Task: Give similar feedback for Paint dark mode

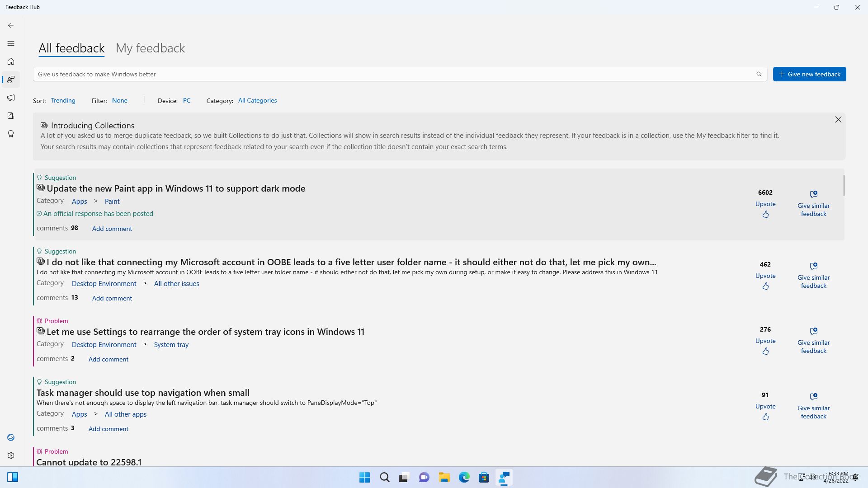Action: 813,204
